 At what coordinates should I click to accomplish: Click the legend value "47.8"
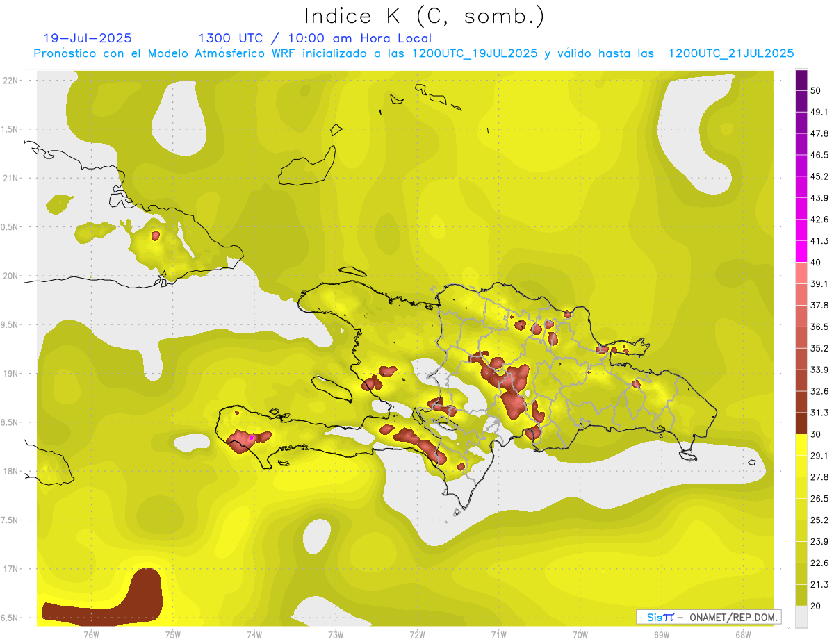[820, 133]
